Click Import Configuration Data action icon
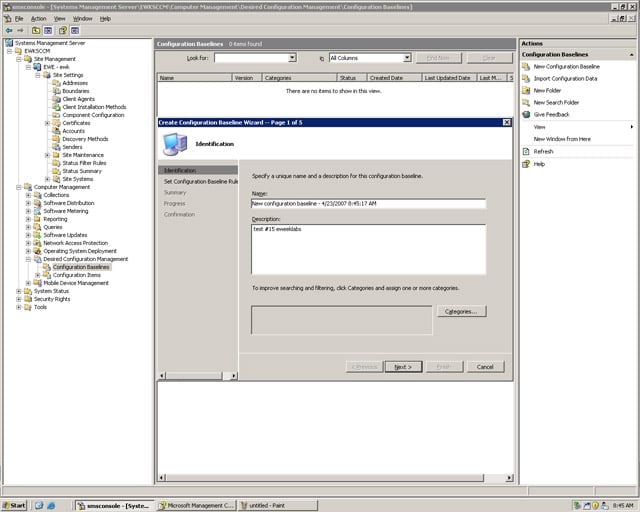The image size is (640, 512). point(526,78)
